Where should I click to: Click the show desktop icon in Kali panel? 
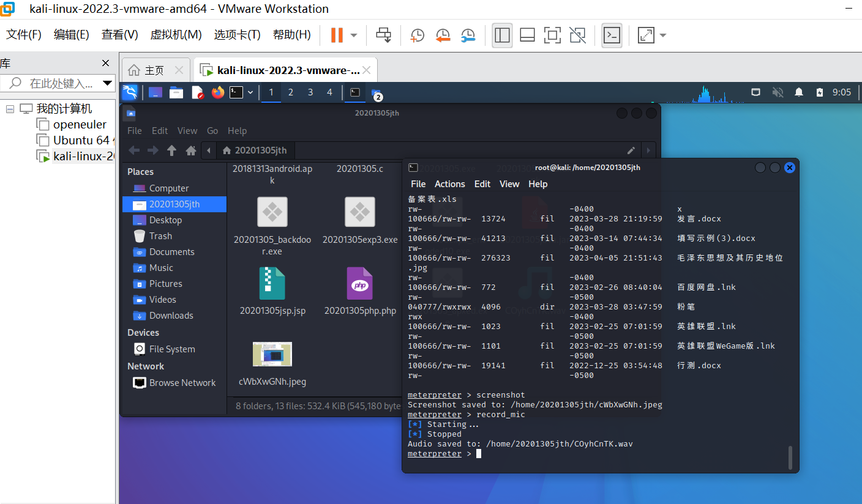click(156, 92)
